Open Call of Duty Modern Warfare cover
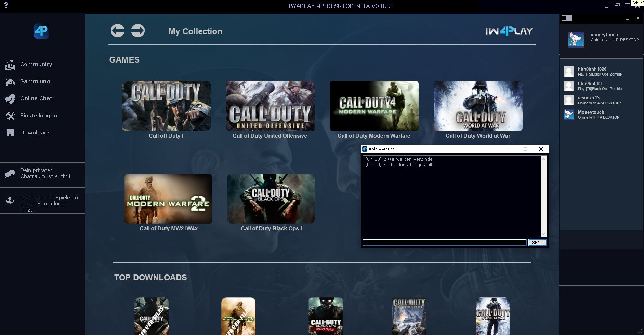This screenshot has height=335, width=644. pos(374,106)
